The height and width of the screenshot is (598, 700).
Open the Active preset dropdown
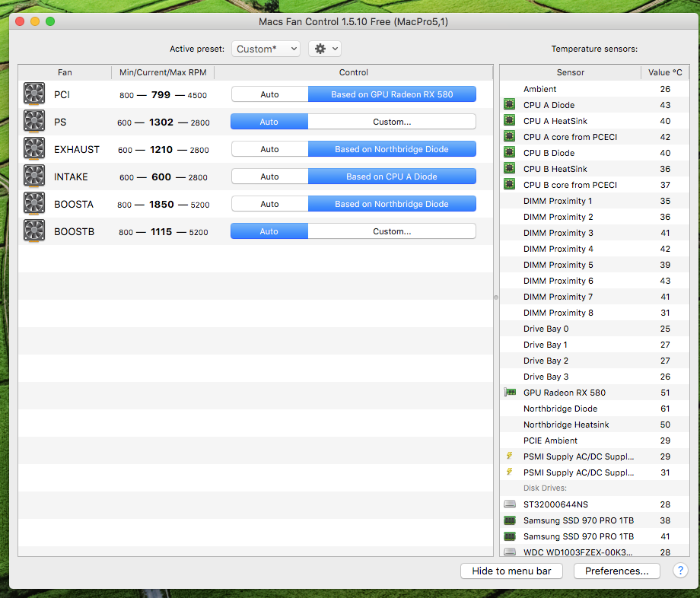pyautogui.click(x=266, y=49)
